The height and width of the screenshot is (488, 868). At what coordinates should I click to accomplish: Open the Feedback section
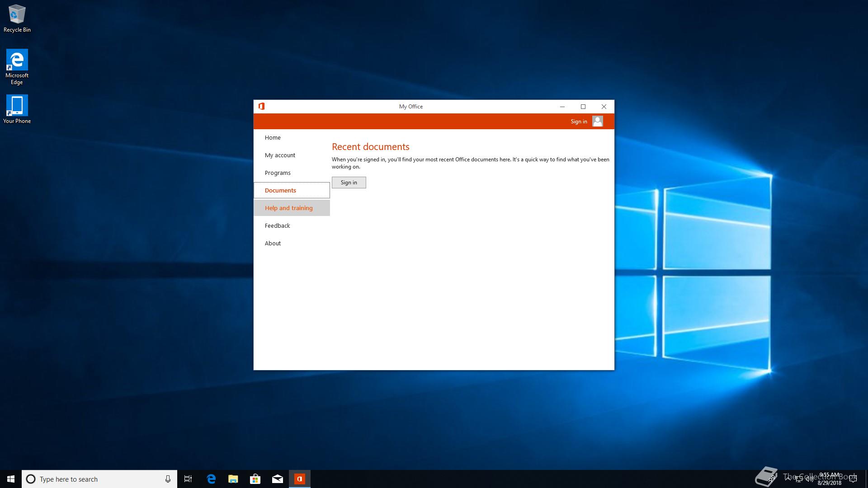coord(292,225)
